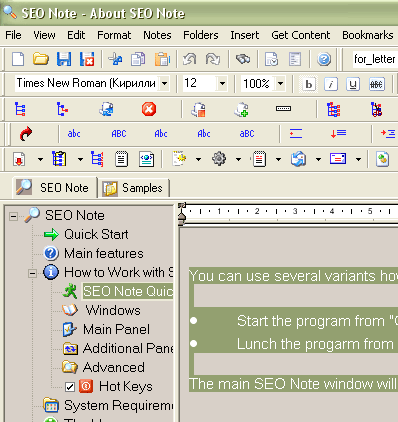Click the gear settings icon
This screenshot has width=398, height=422.
219,159
